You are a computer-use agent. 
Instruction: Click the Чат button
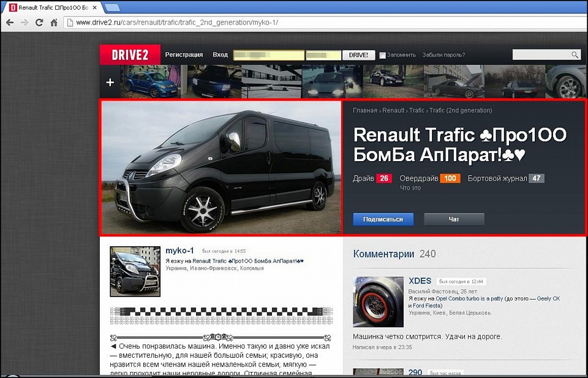tap(454, 219)
